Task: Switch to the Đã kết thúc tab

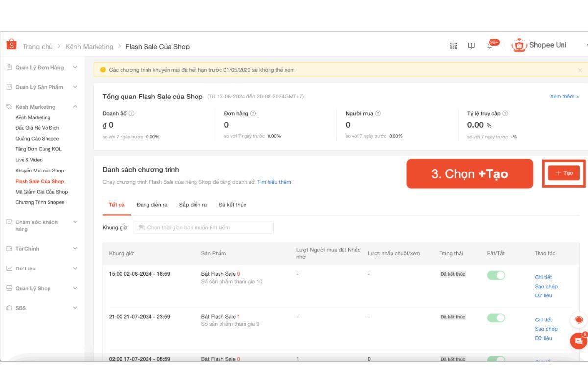Action: [232, 205]
